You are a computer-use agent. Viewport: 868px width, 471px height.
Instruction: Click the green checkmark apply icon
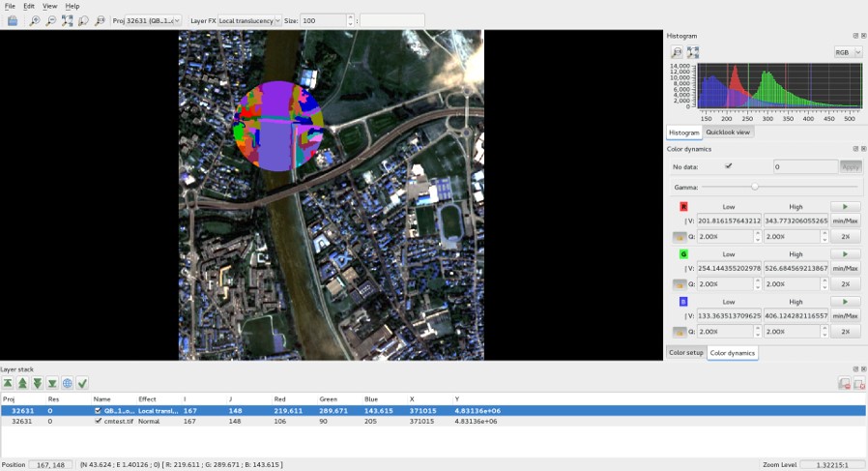83,383
